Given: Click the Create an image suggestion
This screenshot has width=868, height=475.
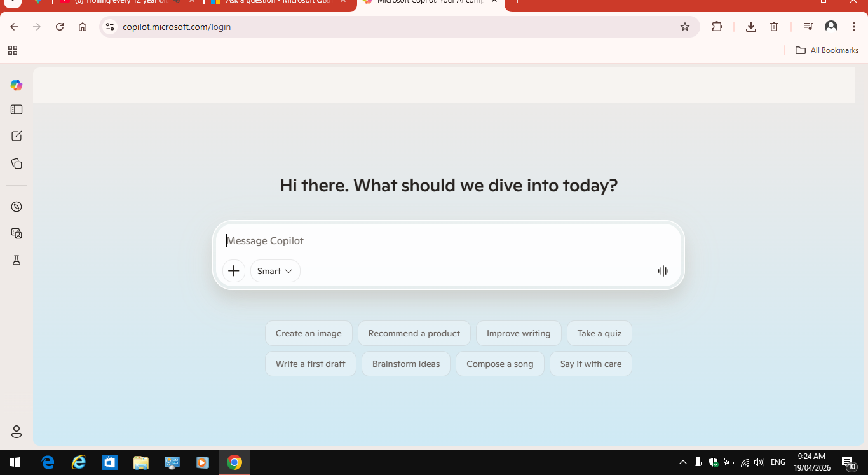Looking at the screenshot, I should point(309,333).
